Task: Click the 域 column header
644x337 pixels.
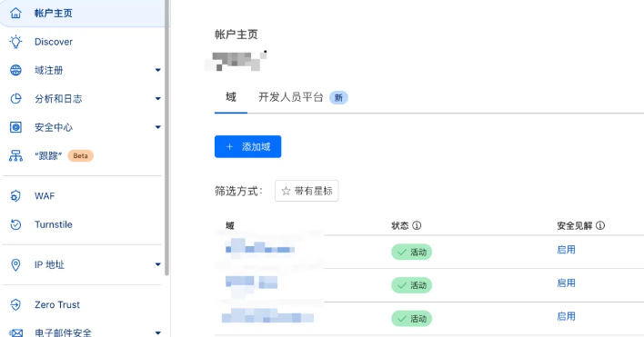Action: (230, 225)
